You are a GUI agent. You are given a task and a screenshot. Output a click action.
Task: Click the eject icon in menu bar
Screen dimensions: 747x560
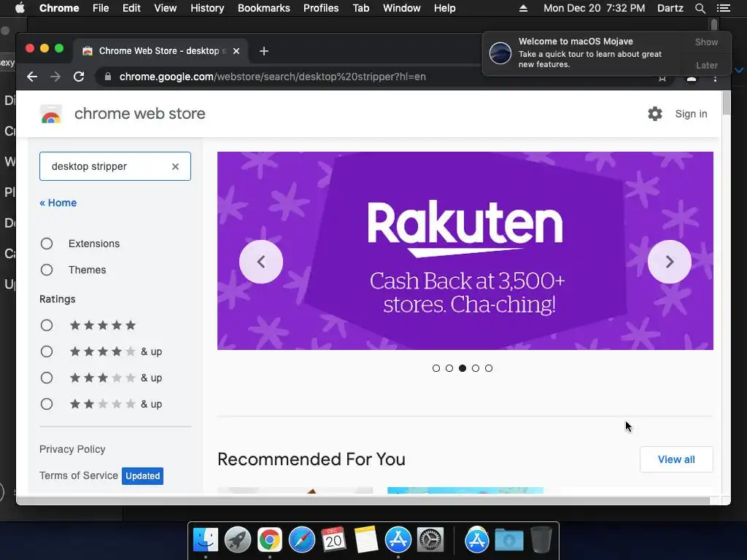click(x=523, y=8)
